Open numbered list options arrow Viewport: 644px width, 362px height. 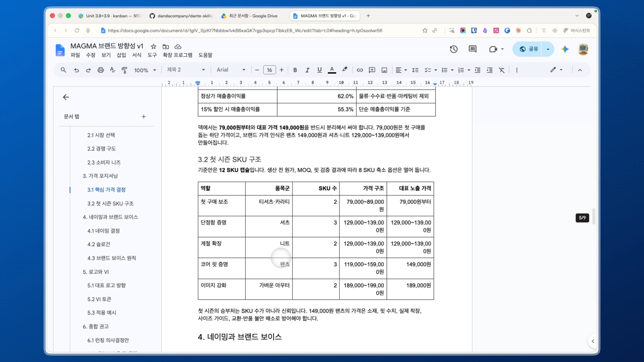[x=469, y=70]
